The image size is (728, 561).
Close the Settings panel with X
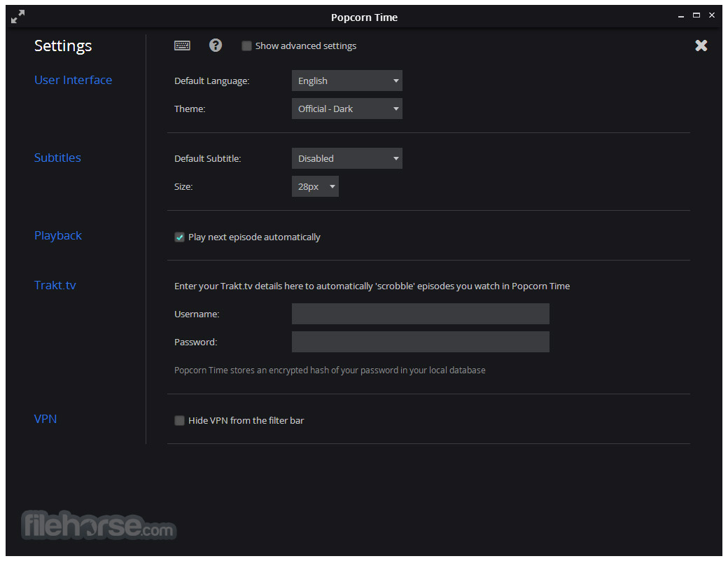coord(701,46)
